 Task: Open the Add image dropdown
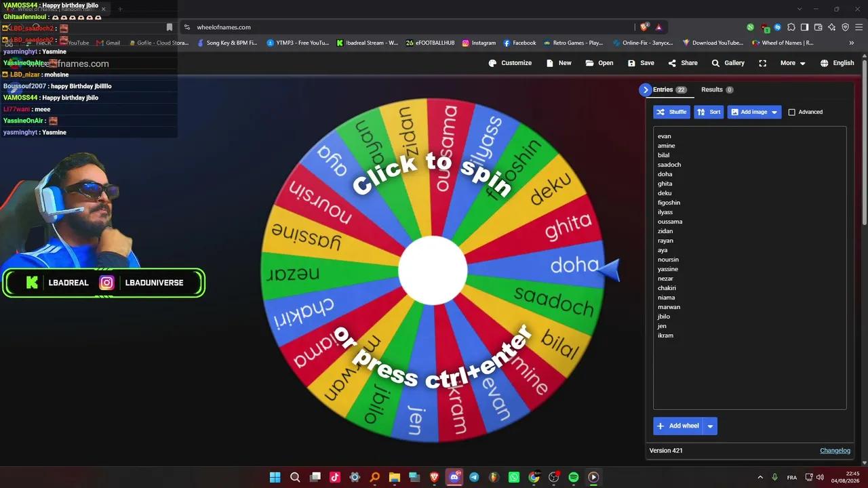pyautogui.click(x=754, y=112)
